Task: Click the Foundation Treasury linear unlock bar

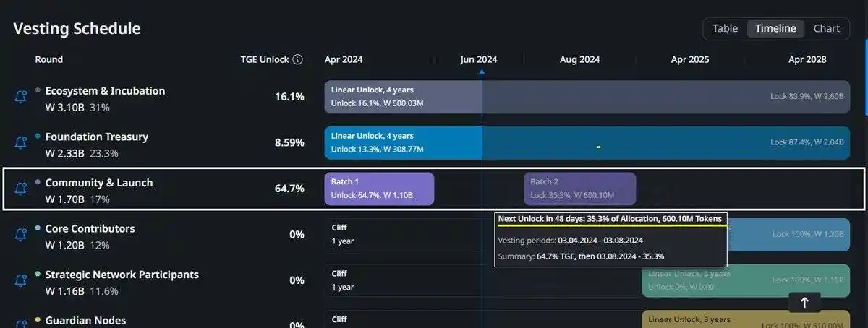Action: [587, 143]
